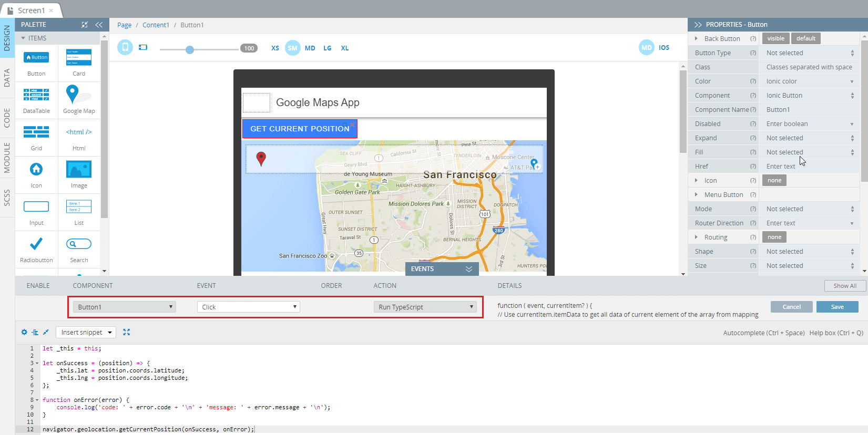
Task: Switch to the SCSS side tab
Action: (7, 198)
